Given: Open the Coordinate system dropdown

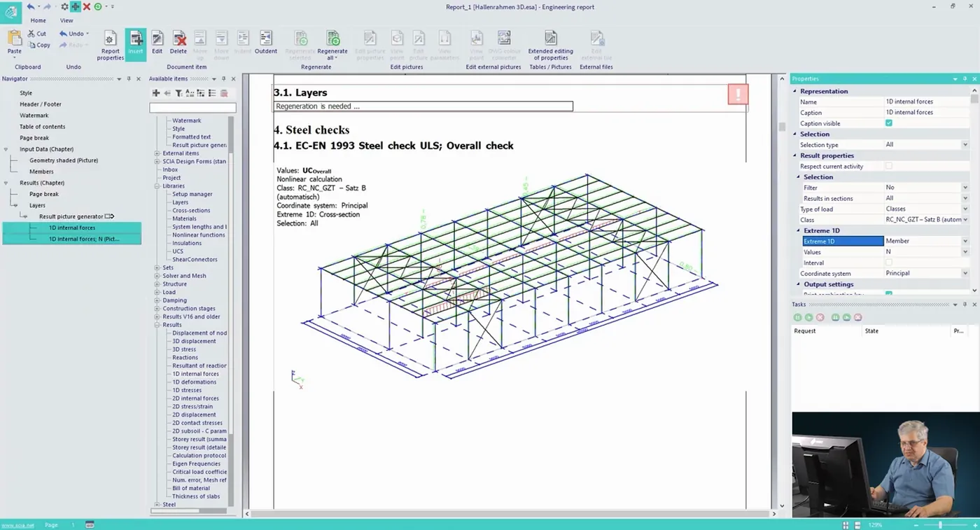Looking at the screenshot, I should pyautogui.click(x=965, y=274).
